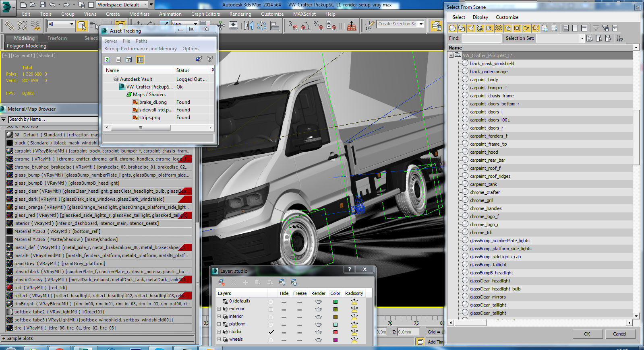This screenshot has width=644, height=350.
Task: Click the Select and Link tool
Action: [x=9, y=26]
